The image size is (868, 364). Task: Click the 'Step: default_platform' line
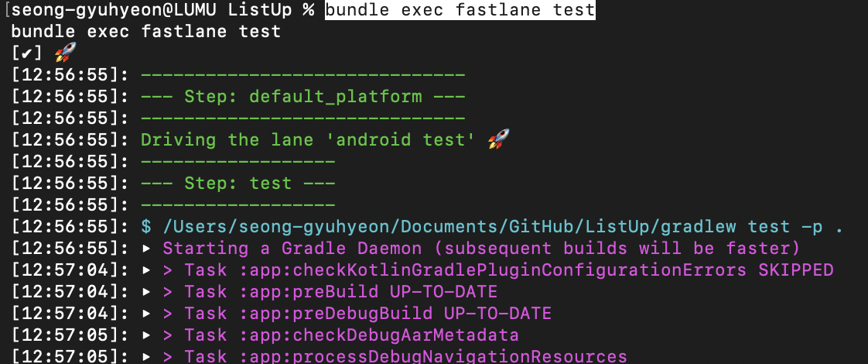click(x=302, y=96)
